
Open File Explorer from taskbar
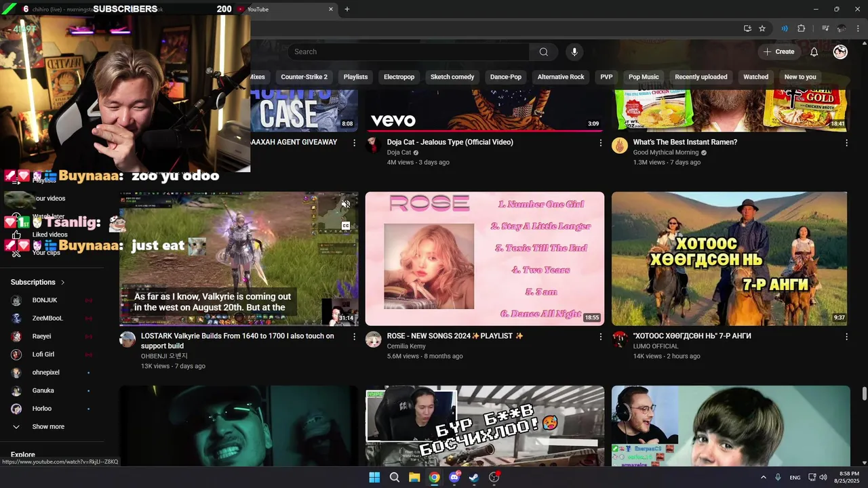point(414,477)
